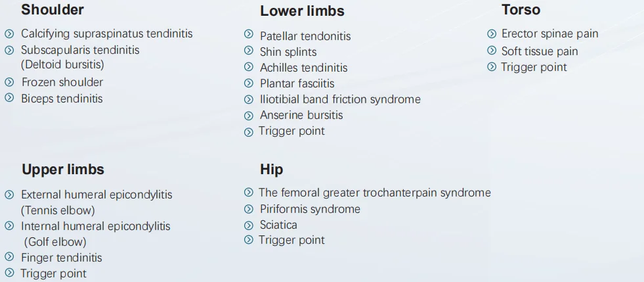Screen dimensions: 644x282
Task: Select Plantar fasciitis list item
Action: [x=297, y=83]
